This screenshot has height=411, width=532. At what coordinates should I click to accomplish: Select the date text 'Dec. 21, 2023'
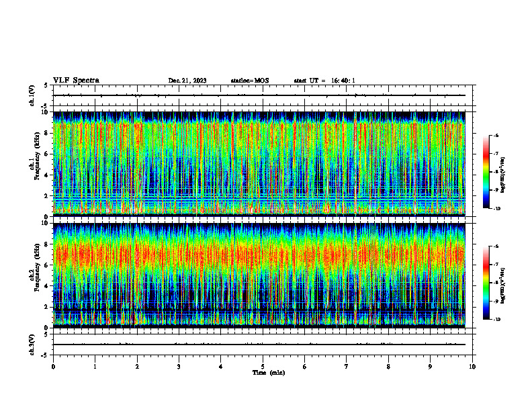[187, 81]
